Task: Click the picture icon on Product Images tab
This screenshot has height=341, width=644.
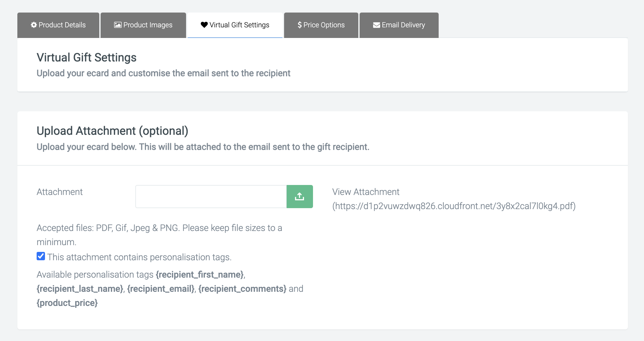Action: click(118, 25)
